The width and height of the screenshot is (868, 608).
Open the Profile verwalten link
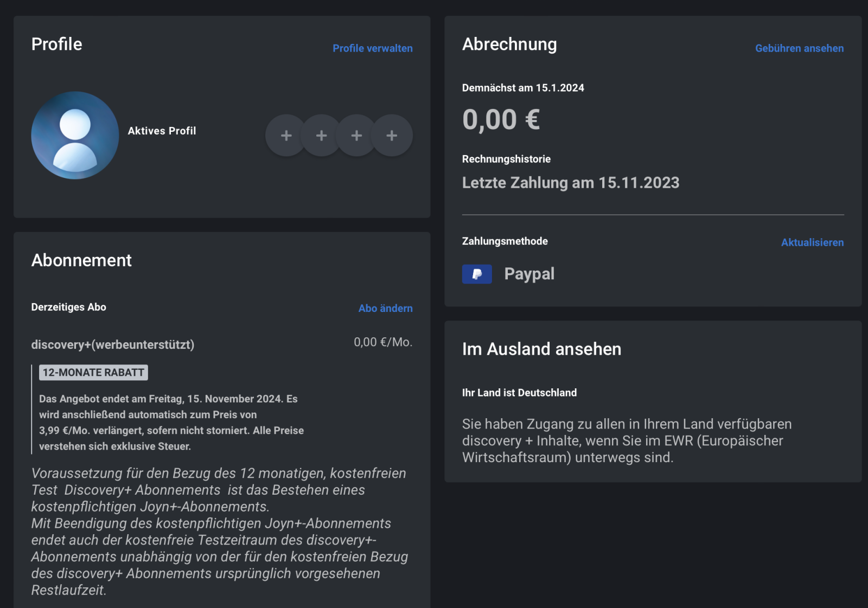(372, 48)
